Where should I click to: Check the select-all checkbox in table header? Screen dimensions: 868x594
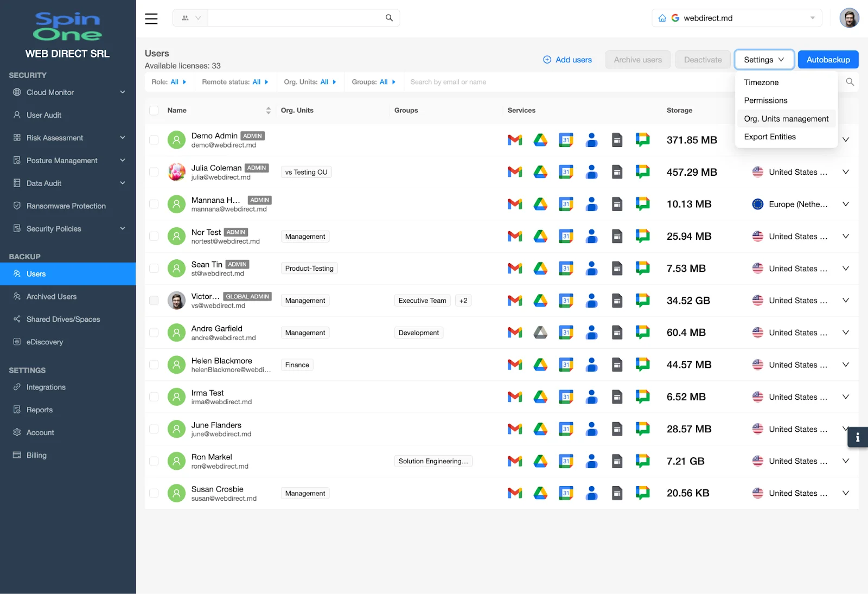(x=154, y=110)
